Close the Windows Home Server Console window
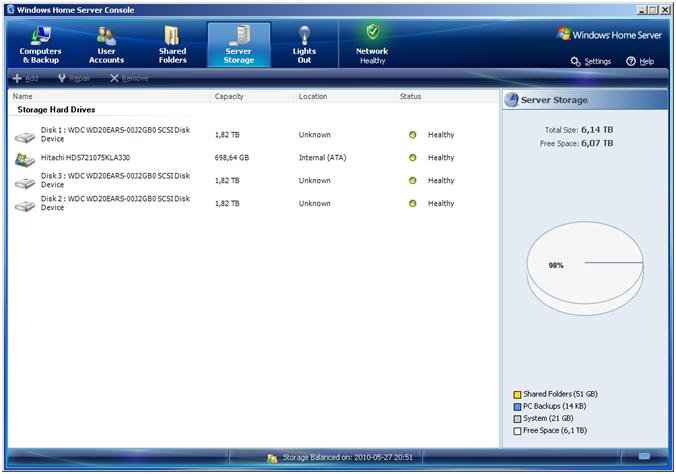 [x=664, y=10]
